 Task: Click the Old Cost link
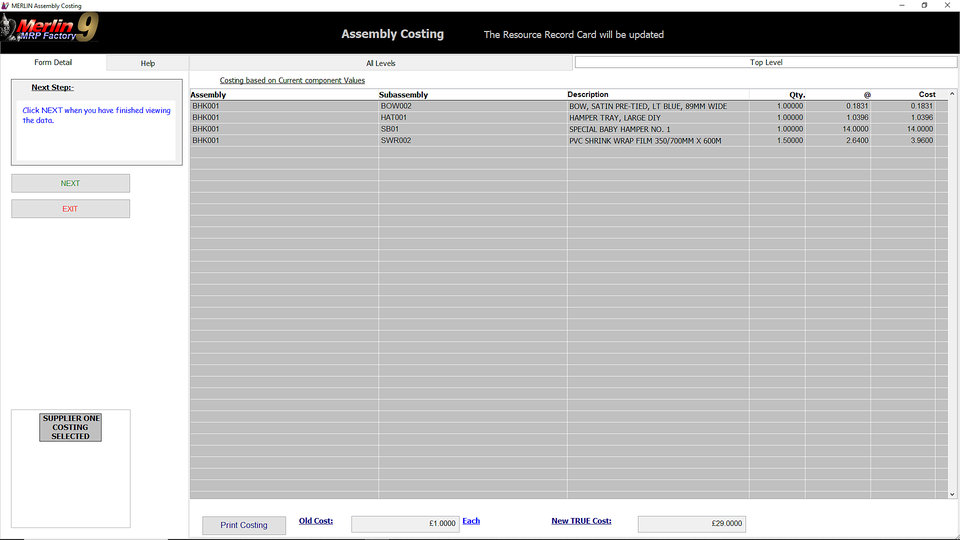(x=316, y=521)
